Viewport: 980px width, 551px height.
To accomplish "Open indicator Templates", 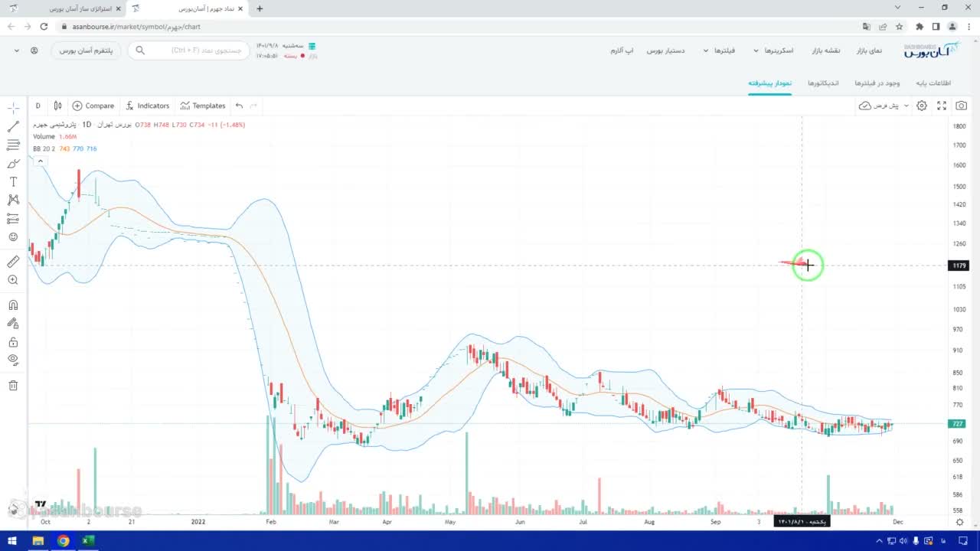I will [x=203, y=106].
